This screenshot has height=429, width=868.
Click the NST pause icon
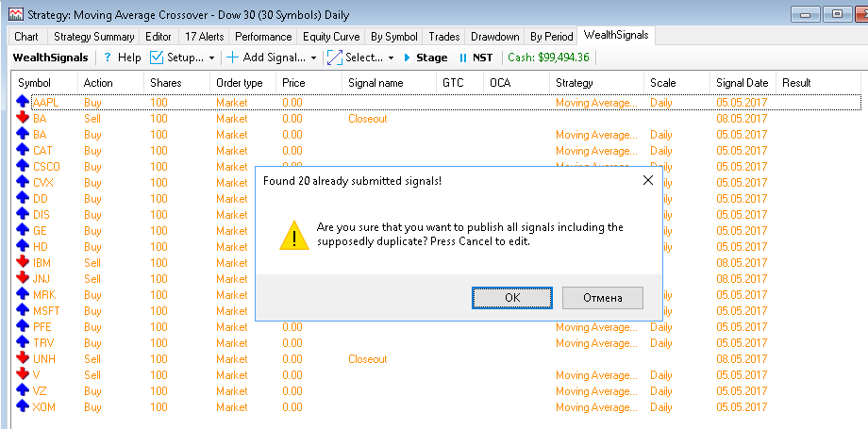pyautogui.click(x=462, y=58)
